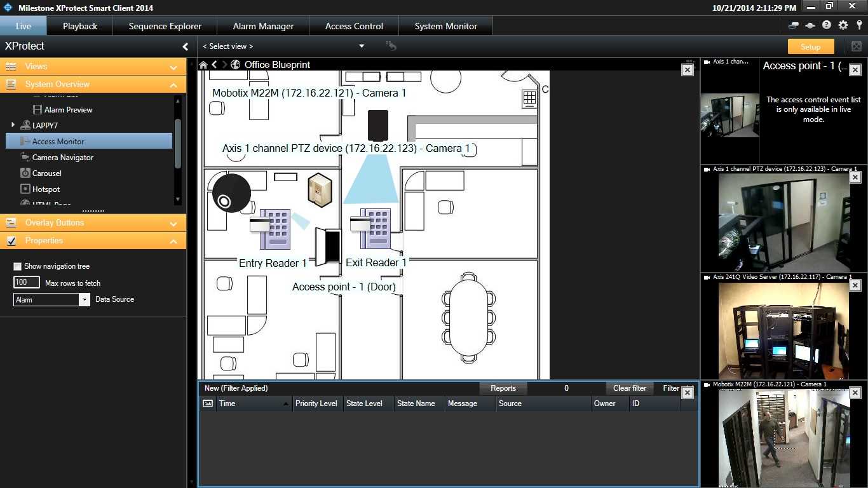868x488 pixels.
Task: Select Access Monitor in System Overview
Action: point(89,141)
